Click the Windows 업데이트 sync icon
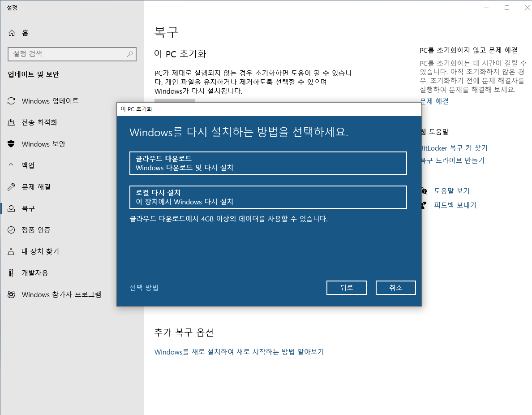This screenshot has height=415, width=532. coord(11,101)
